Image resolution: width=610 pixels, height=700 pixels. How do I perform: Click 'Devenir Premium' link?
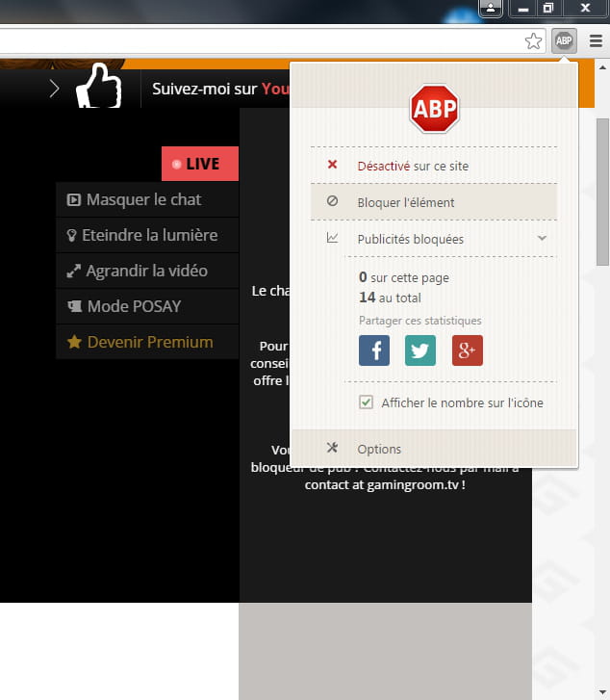pyautogui.click(x=147, y=342)
